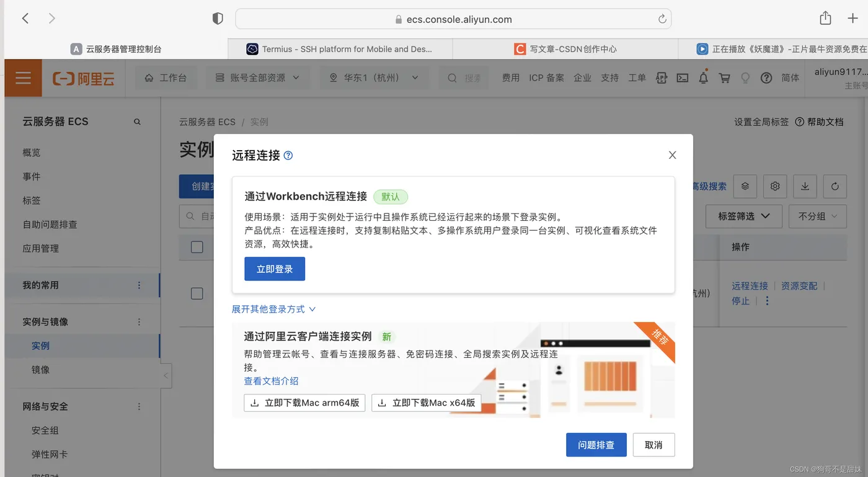The image size is (868, 477).
Task: Launch Cloud Shell terminal icon
Action: [x=682, y=78]
